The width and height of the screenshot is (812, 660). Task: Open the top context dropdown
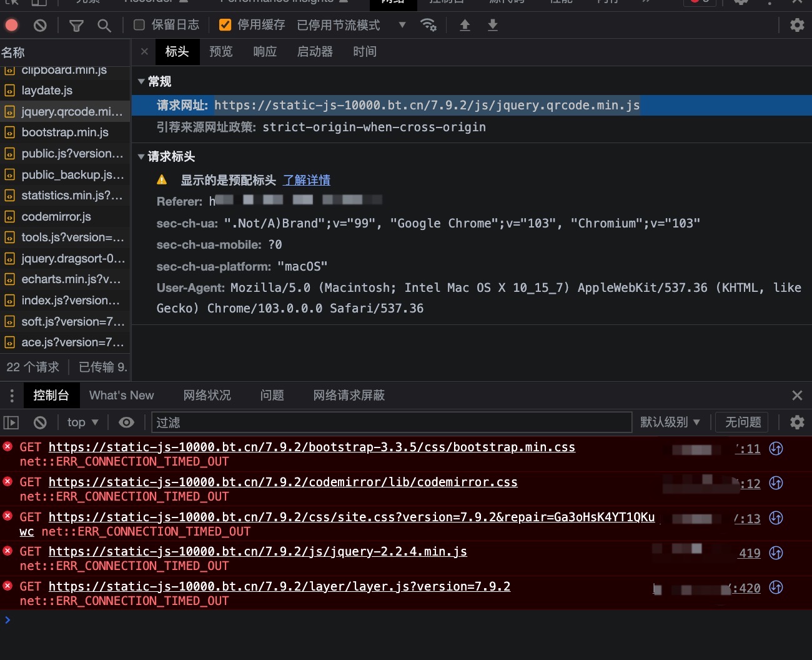pos(82,422)
